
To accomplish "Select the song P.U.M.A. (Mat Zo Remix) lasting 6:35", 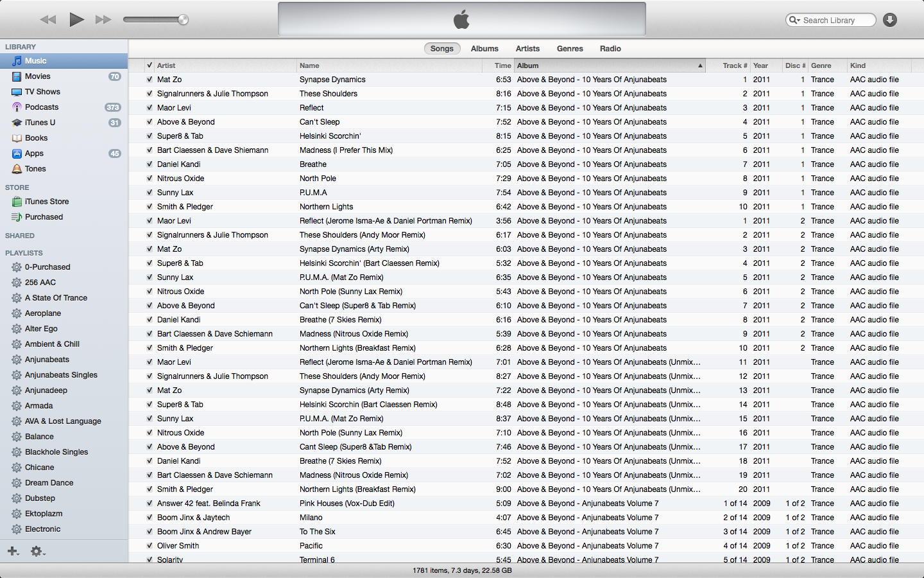I will (x=526, y=277).
